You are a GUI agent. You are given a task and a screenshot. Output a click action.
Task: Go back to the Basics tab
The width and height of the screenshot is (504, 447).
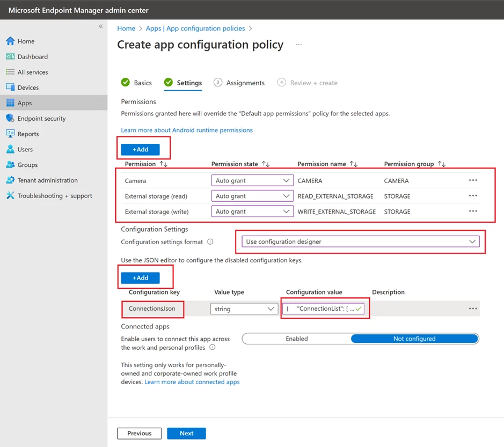142,83
